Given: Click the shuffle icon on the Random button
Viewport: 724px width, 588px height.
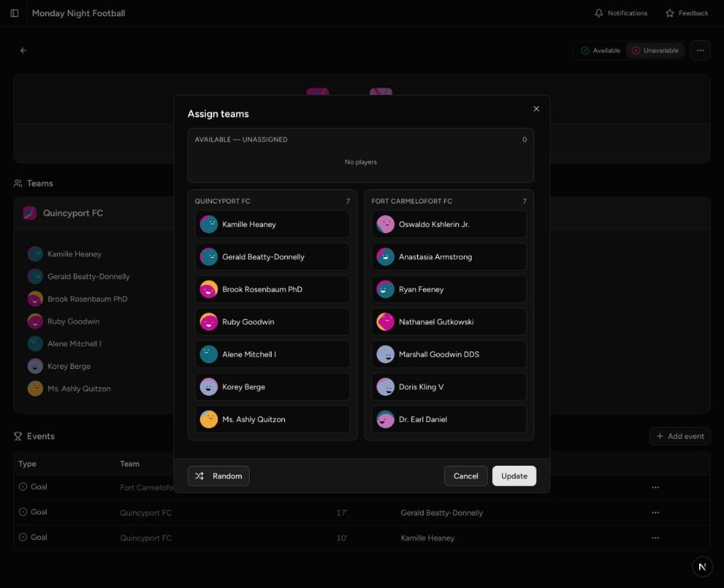Looking at the screenshot, I should tap(199, 476).
